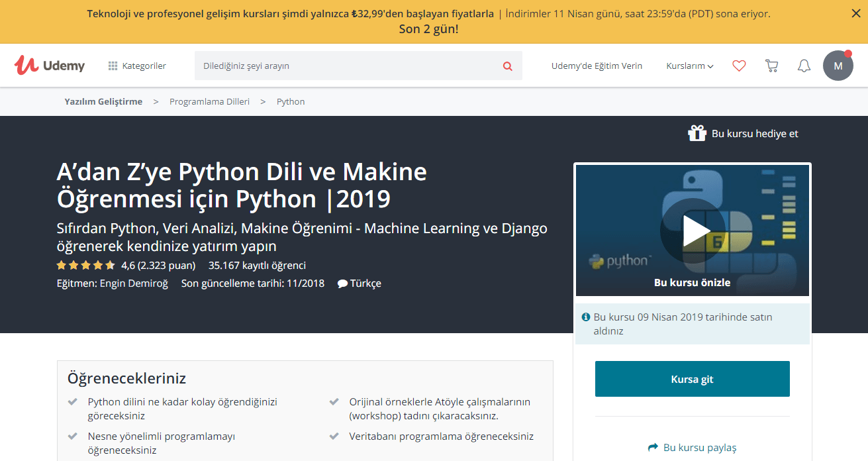Click the red search magnifier icon
Viewport: 868px width, 461px height.
(x=508, y=66)
